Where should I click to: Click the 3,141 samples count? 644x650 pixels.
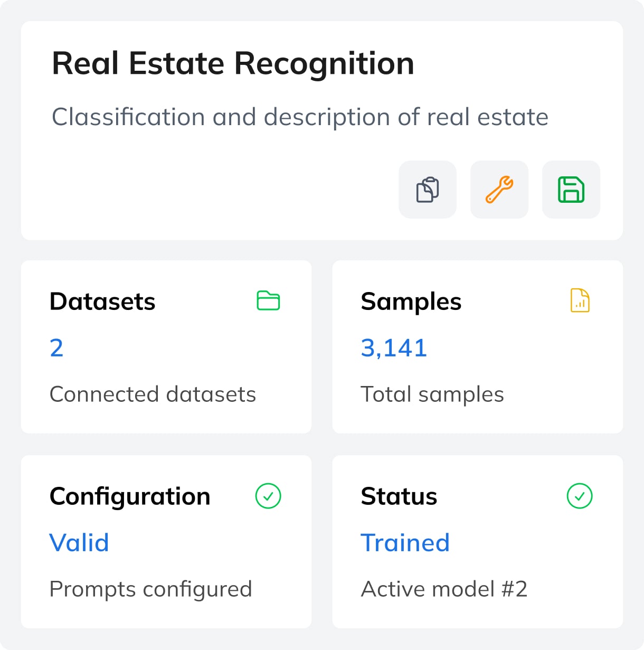[394, 348]
